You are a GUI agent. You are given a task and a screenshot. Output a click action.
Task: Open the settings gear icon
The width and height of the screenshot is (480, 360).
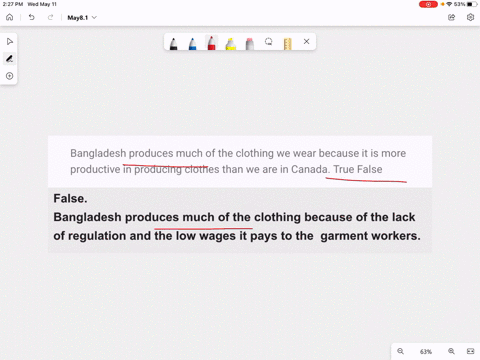point(470,17)
